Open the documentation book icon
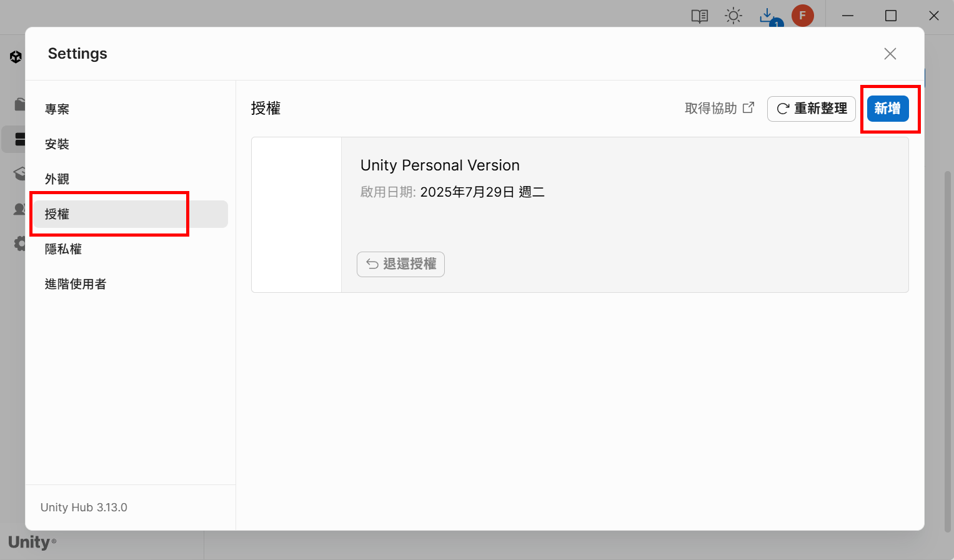The image size is (954, 560). (700, 16)
